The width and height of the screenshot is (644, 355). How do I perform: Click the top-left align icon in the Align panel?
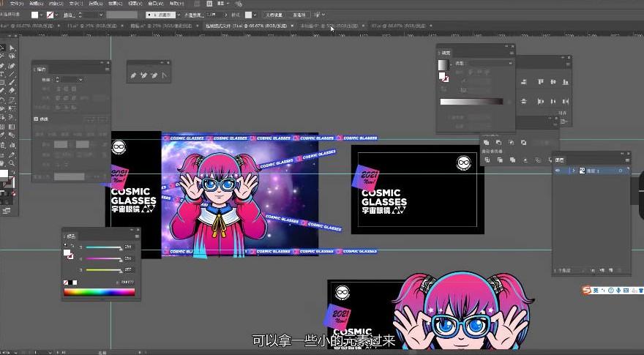pos(523,82)
